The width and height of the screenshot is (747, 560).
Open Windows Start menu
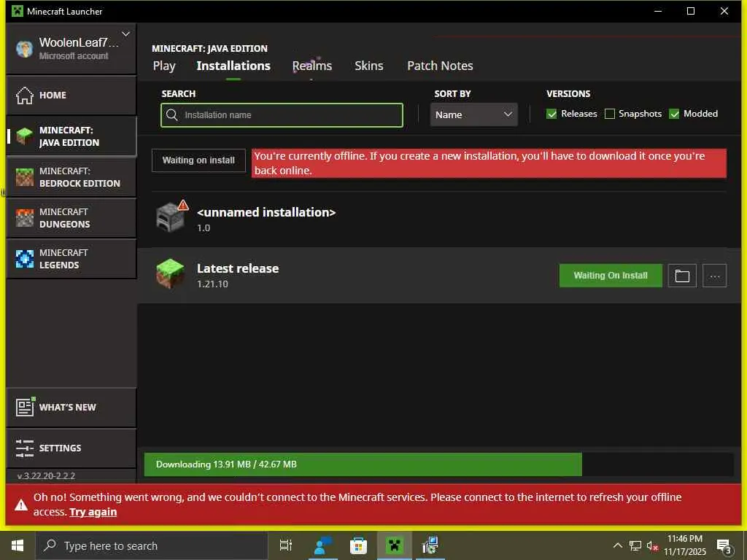pos(18,545)
